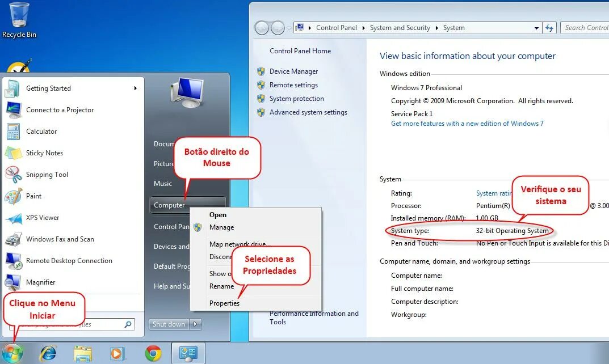Click Get more features with new edition link
Image resolution: width=609 pixels, height=364 pixels.
pos(467,124)
